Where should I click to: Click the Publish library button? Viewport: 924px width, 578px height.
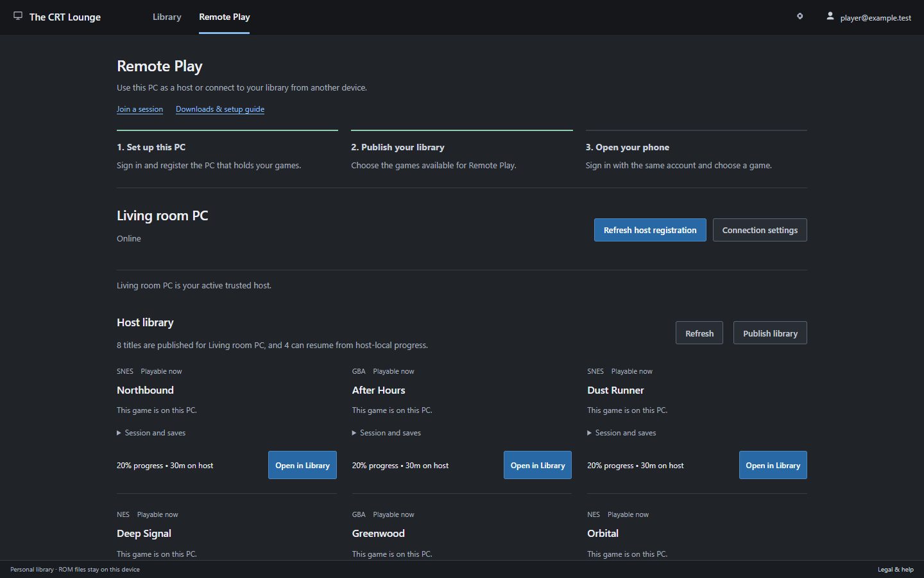click(770, 333)
